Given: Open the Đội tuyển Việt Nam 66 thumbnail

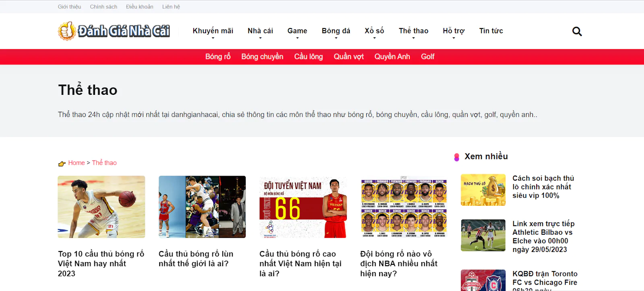Looking at the screenshot, I should 303,207.
